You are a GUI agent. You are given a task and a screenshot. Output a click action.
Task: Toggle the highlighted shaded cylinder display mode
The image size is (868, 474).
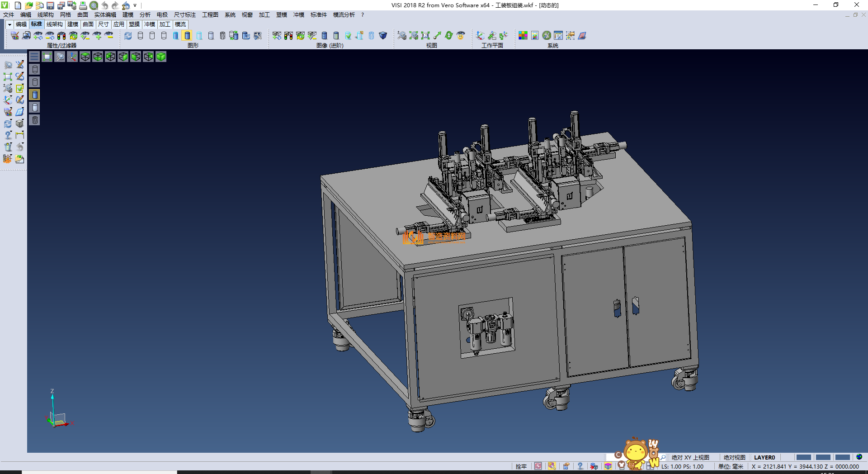coord(187,36)
